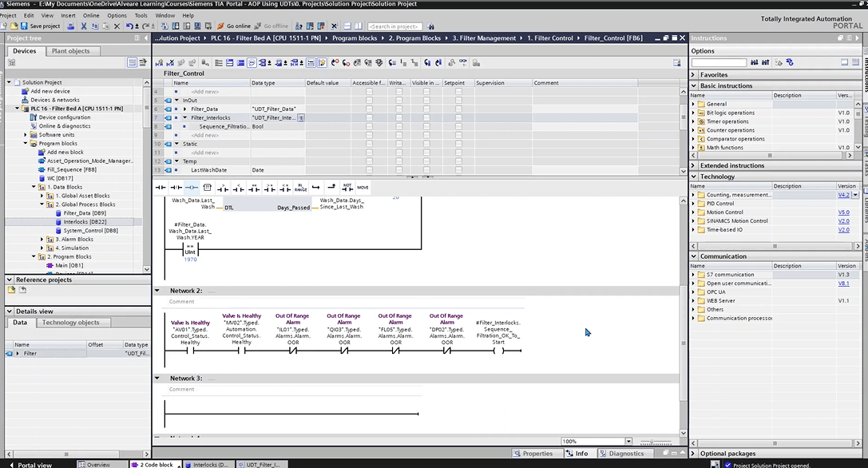Click the undo arrow in toolbar
Image resolution: width=868 pixels, height=468 pixels.
pyautogui.click(x=129, y=26)
